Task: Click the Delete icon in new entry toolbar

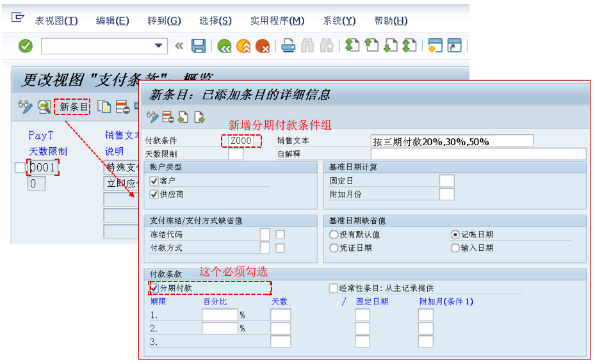Action: 168,117
